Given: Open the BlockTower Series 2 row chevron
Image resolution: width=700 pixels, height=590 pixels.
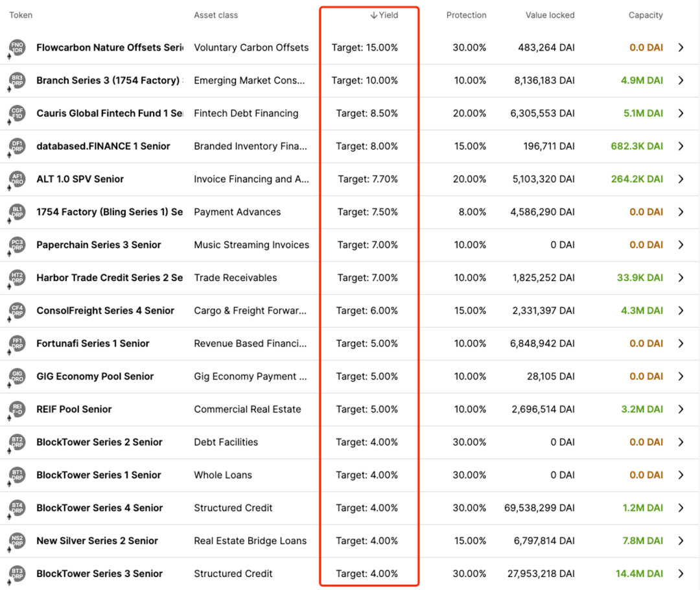Looking at the screenshot, I should tap(681, 442).
